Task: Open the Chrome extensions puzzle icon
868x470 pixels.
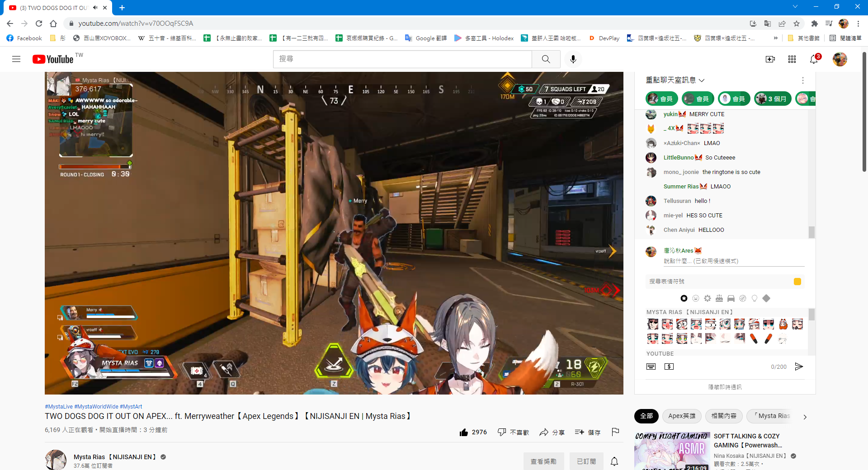Action: point(815,23)
